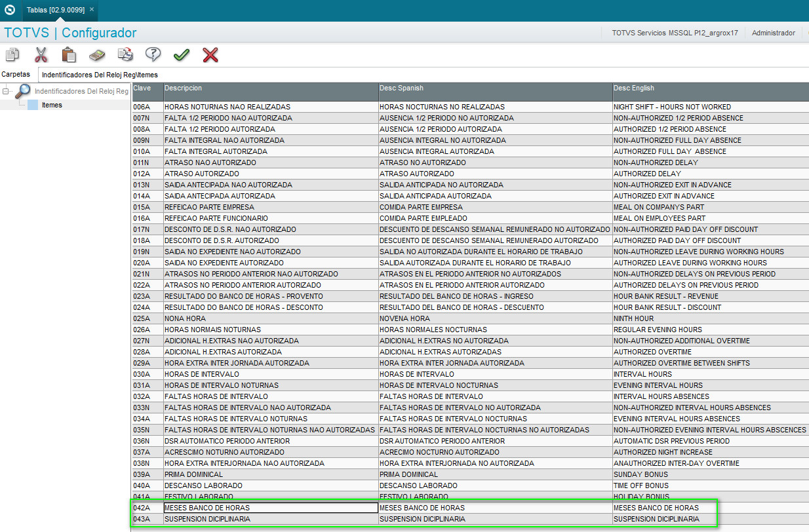Select cell NON-AUTHORIZED PAID DAY OFF DISCOUNT
This screenshot has height=532, width=809.
pos(711,229)
